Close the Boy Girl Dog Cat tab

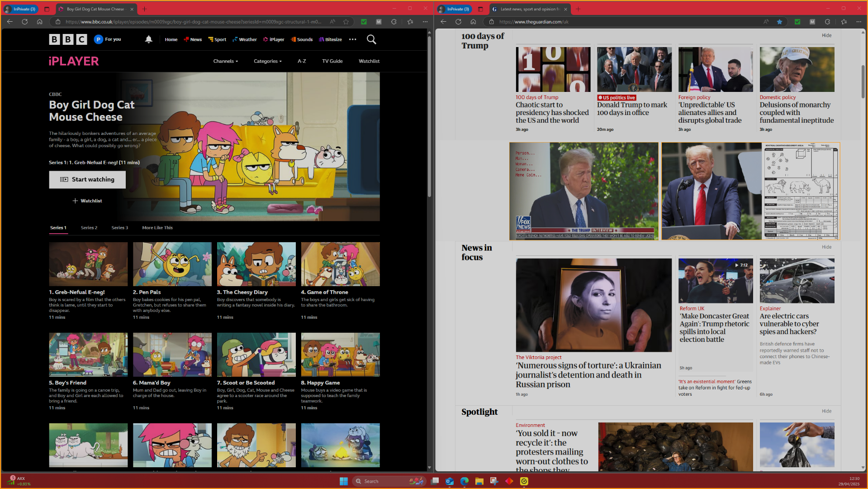[132, 9]
